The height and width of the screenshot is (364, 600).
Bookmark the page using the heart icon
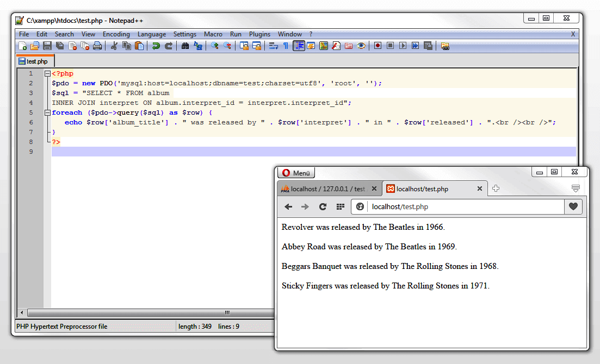click(x=574, y=206)
